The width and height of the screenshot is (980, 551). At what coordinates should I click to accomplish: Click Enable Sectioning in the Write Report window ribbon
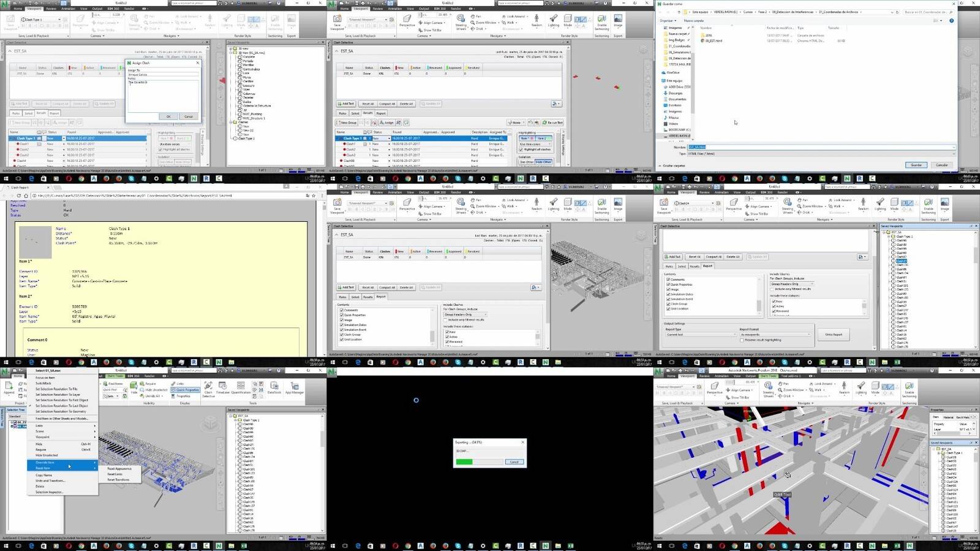coord(929,207)
